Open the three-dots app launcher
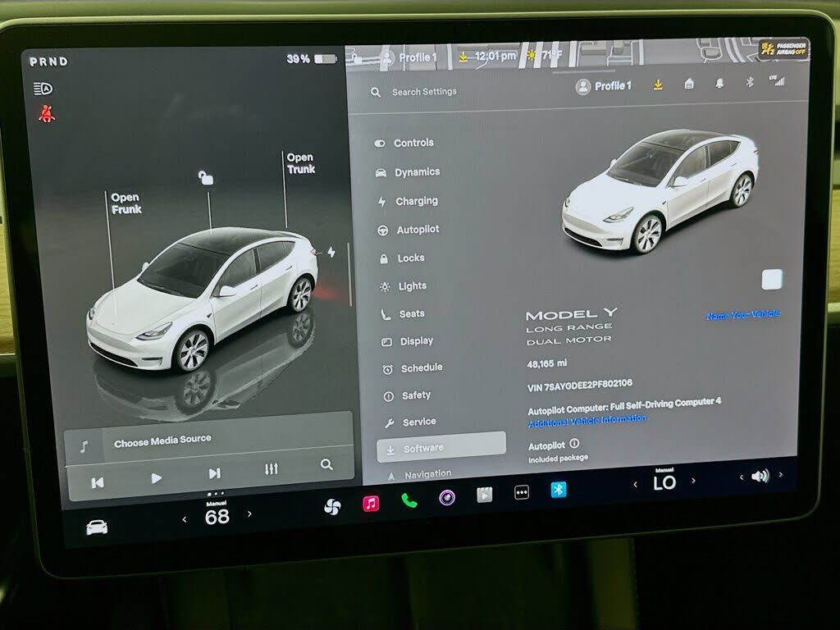This screenshot has height=630, width=840. pyautogui.click(x=522, y=492)
